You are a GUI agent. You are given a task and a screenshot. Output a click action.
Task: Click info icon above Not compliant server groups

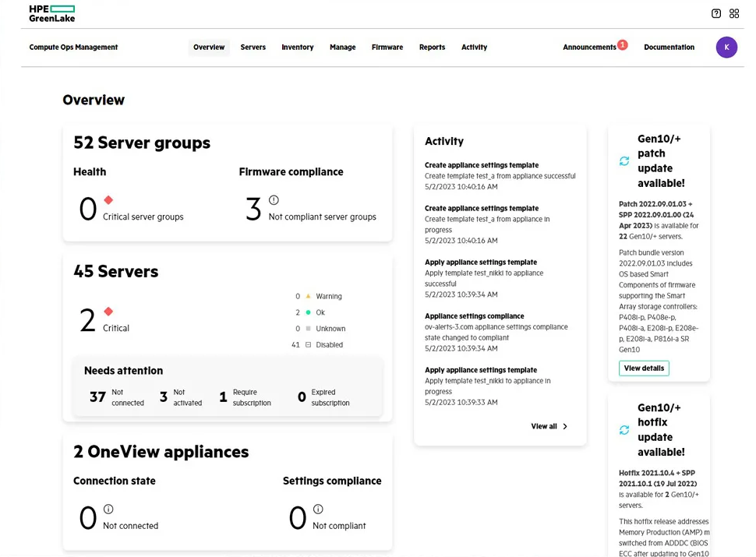point(274,200)
